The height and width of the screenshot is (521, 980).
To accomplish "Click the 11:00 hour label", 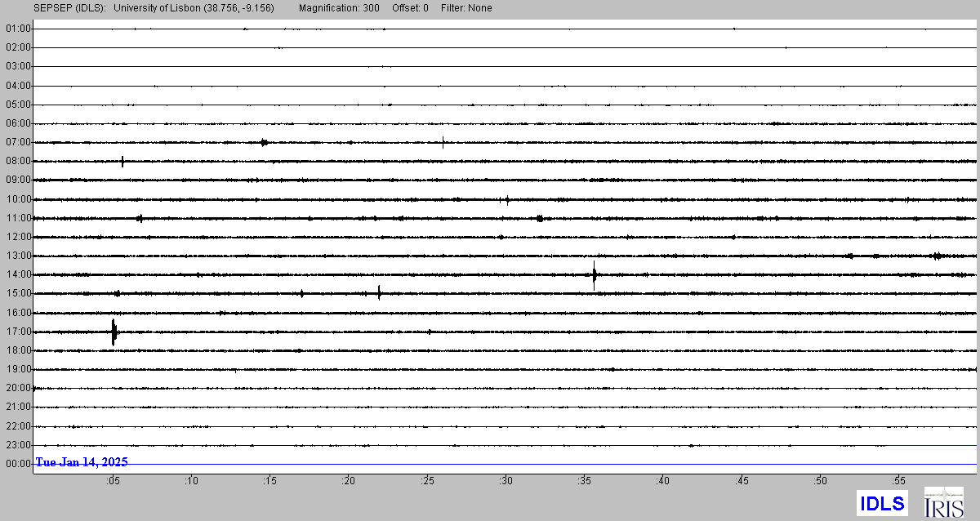I will (x=18, y=218).
